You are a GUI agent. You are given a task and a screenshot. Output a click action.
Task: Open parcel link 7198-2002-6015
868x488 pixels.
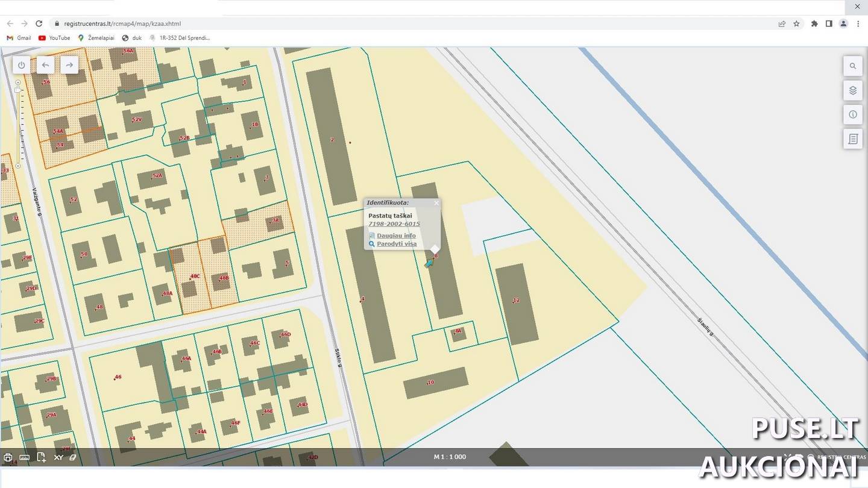pos(394,224)
